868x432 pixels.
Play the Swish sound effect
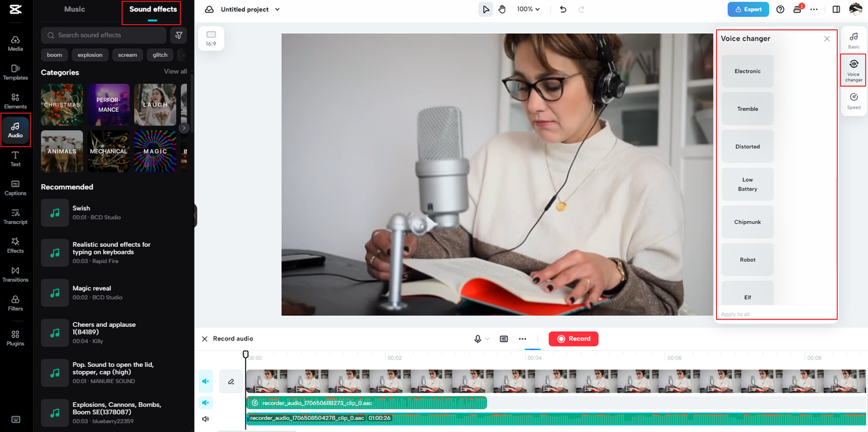[55, 212]
